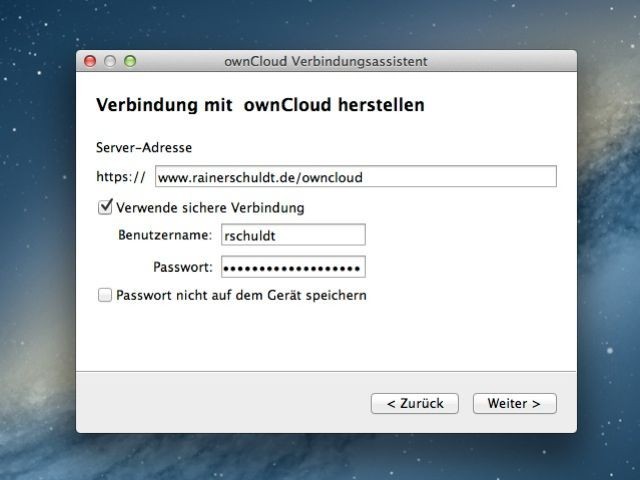Click the Passwort nicht auf dem Gerät speichern text
The image size is (640, 480).
coord(241,295)
